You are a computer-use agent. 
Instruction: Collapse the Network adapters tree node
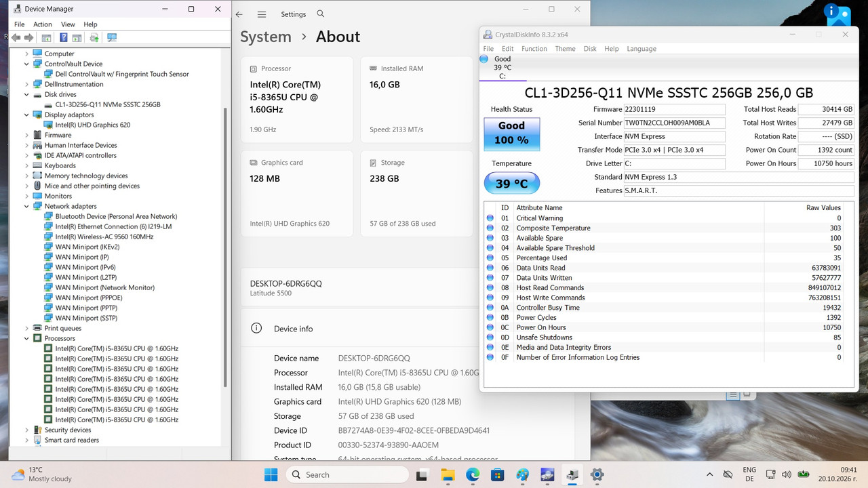click(27, 206)
